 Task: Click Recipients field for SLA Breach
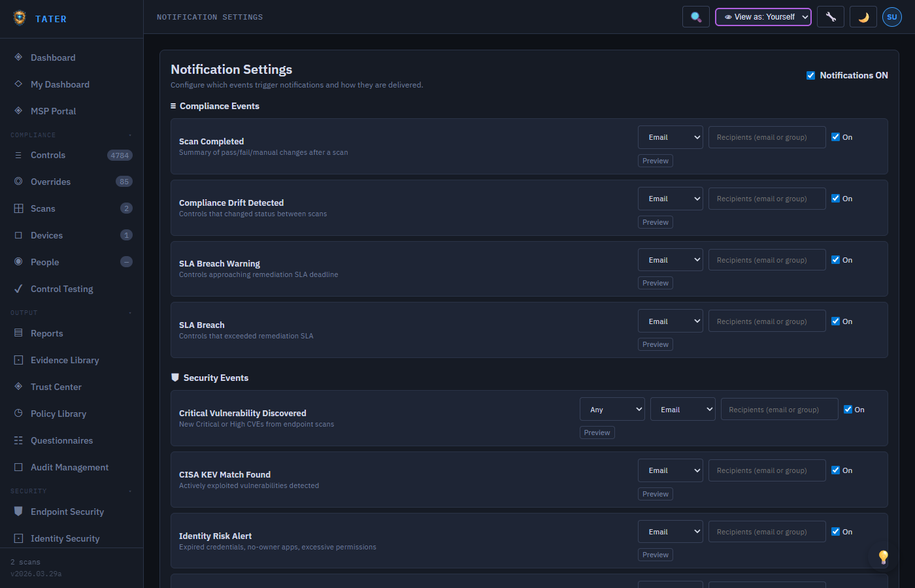[x=767, y=321]
